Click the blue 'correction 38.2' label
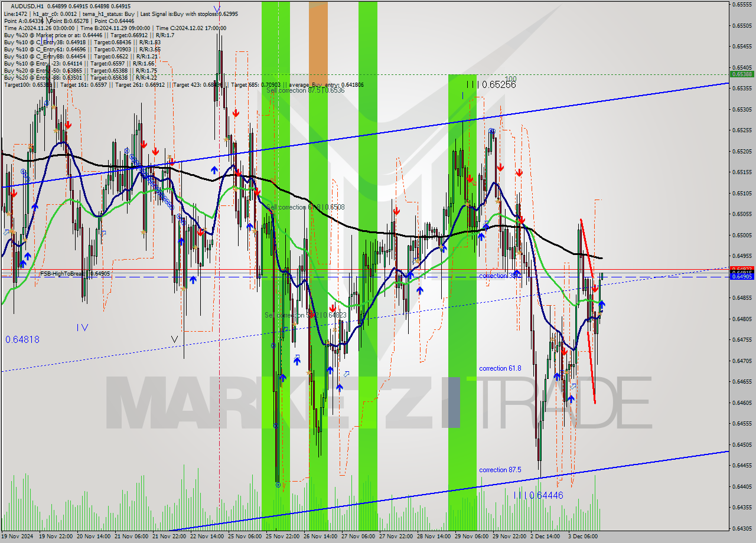 click(500, 276)
